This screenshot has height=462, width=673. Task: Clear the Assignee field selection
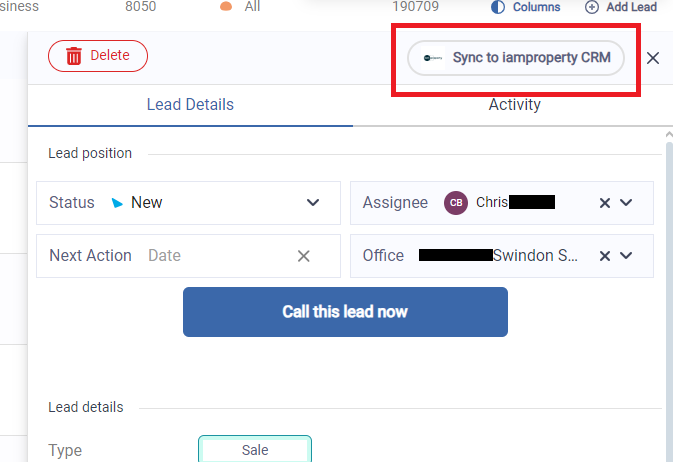click(604, 203)
